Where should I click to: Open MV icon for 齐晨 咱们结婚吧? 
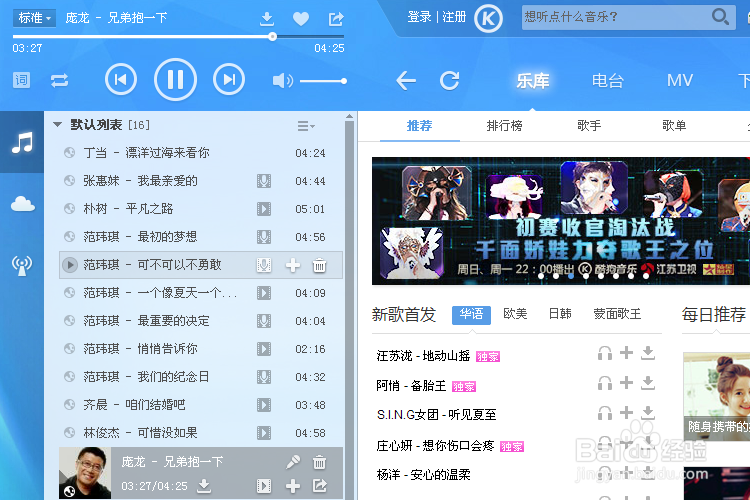pos(264,405)
